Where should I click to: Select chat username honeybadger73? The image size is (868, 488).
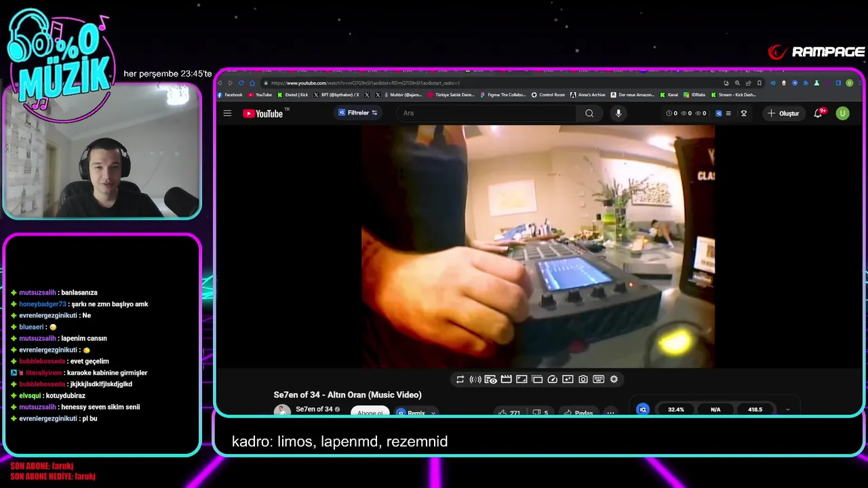coord(43,304)
